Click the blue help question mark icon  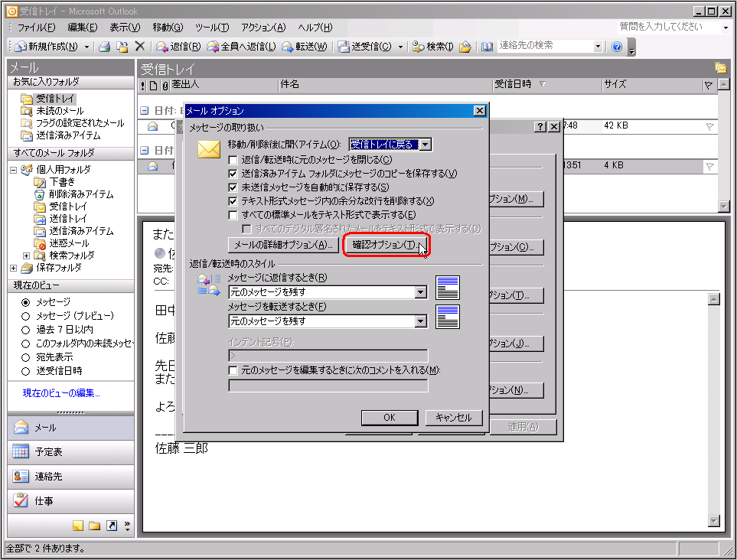(617, 47)
